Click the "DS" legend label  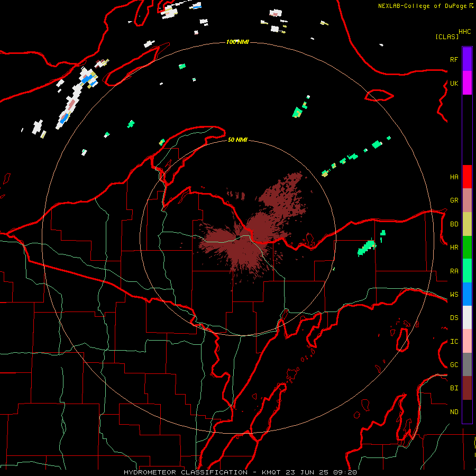click(x=454, y=318)
